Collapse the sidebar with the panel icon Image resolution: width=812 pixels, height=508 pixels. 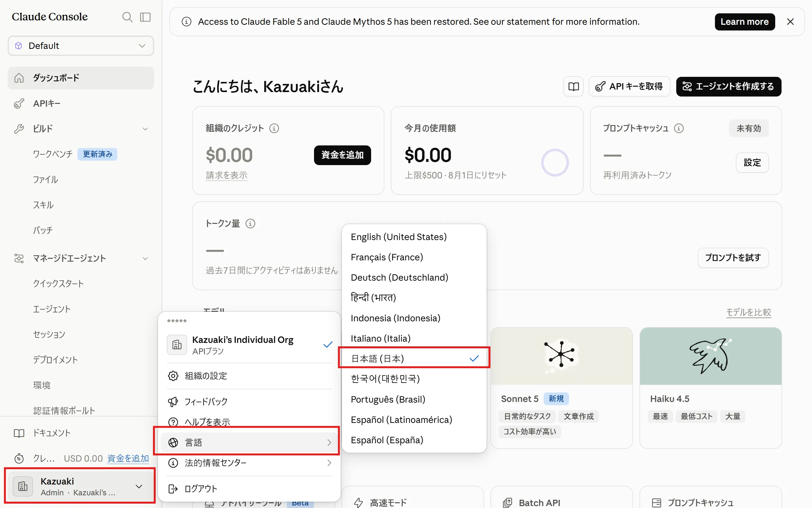pos(145,17)
